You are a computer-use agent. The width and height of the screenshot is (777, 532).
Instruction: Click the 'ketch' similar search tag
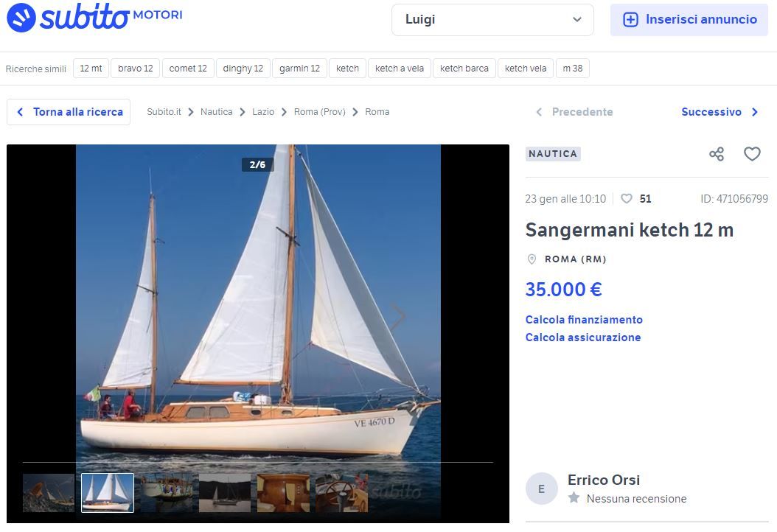click(347, 69)
